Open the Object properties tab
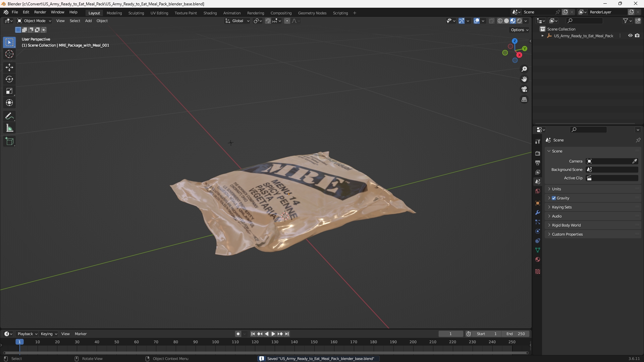The height and width of the screenshot is (362, 644). tap(538, 203)
